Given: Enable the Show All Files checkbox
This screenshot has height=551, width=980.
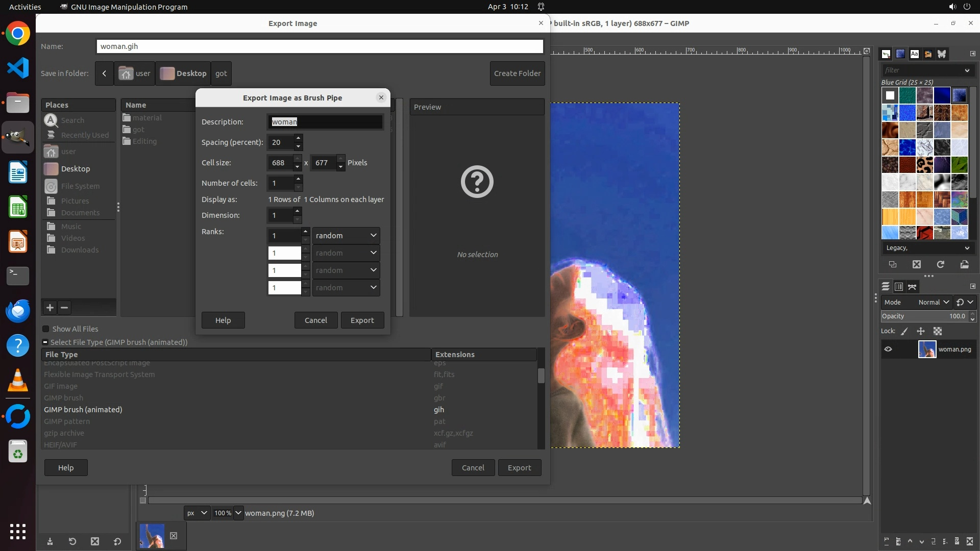Looking at the screenshot, I should 46,329.
